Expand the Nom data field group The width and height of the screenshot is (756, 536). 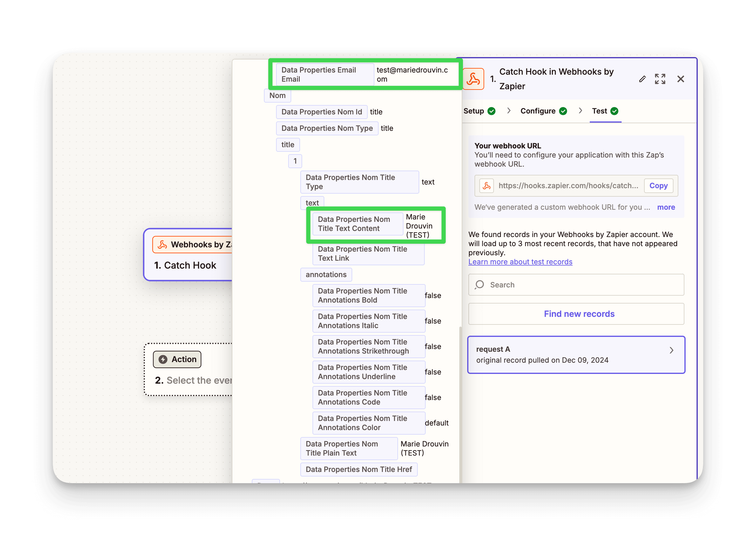pyautogui.click(x=277, y=95)
